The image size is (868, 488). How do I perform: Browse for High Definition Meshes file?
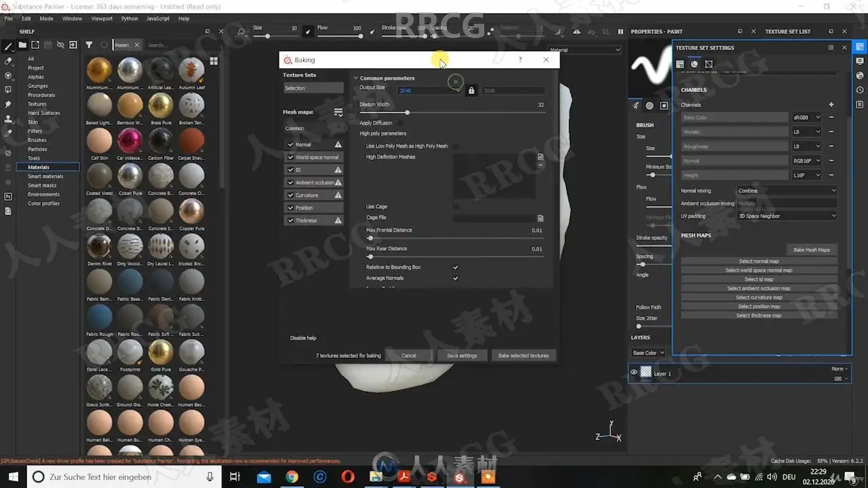point(540,157)
